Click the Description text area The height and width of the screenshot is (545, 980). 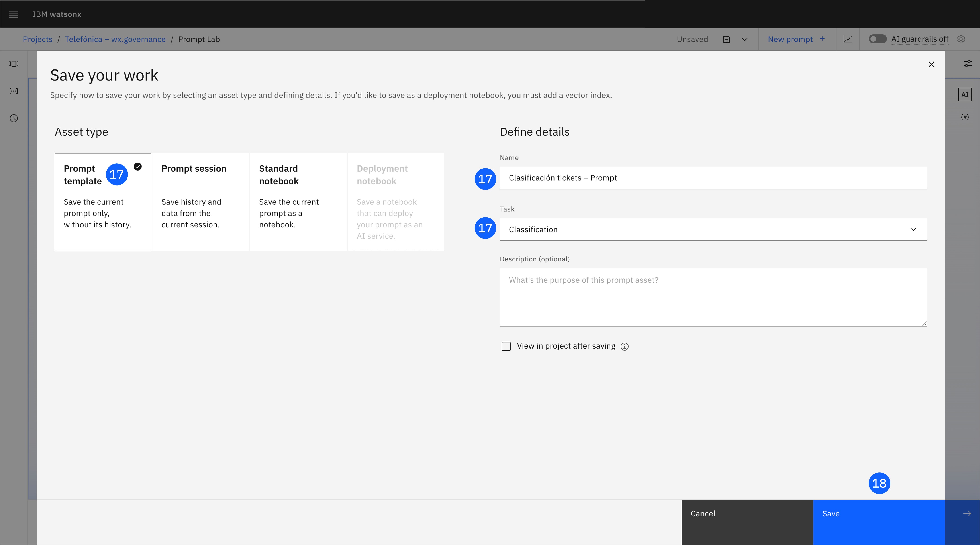713,297
